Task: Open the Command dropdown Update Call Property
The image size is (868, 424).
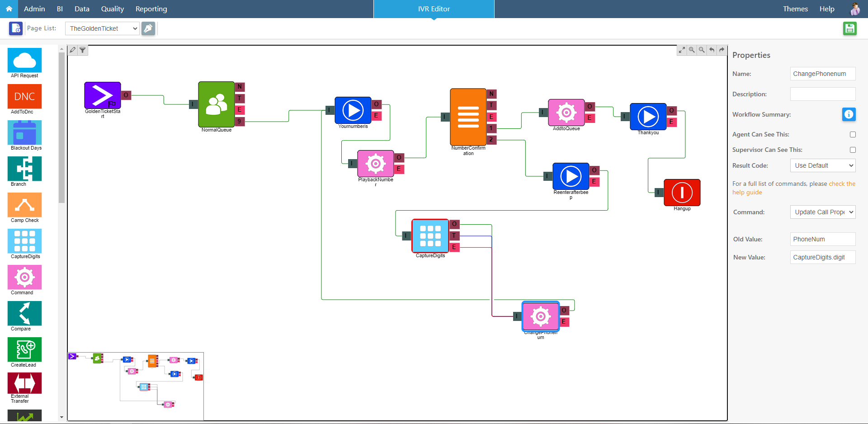Action: pos(823,212)
